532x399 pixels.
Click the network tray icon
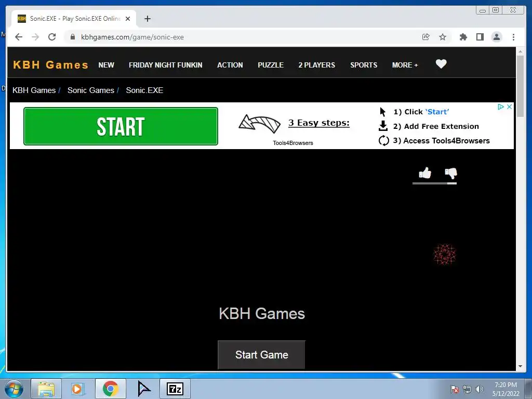point(467,389)
